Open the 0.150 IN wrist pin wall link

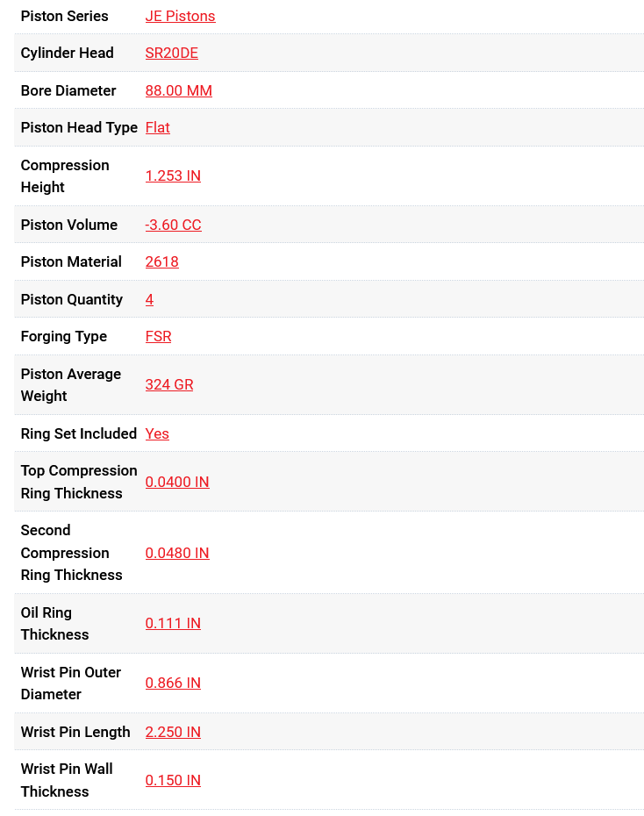173,780
